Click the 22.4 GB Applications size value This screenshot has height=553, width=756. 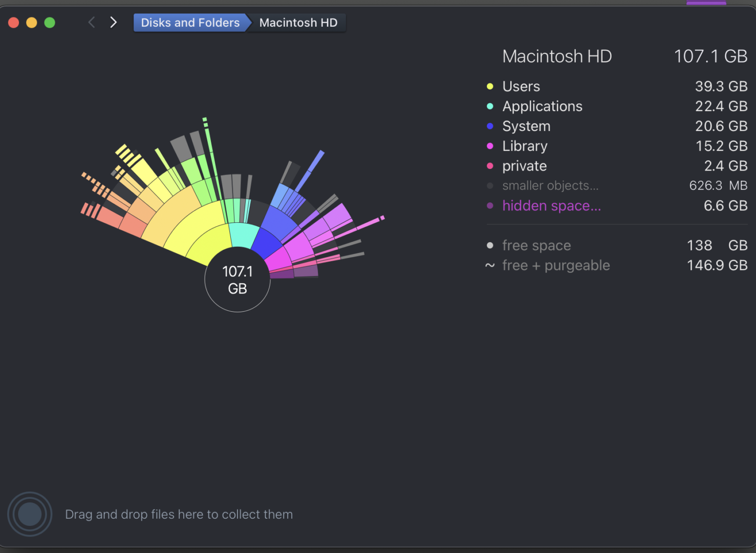pos(721,106)
